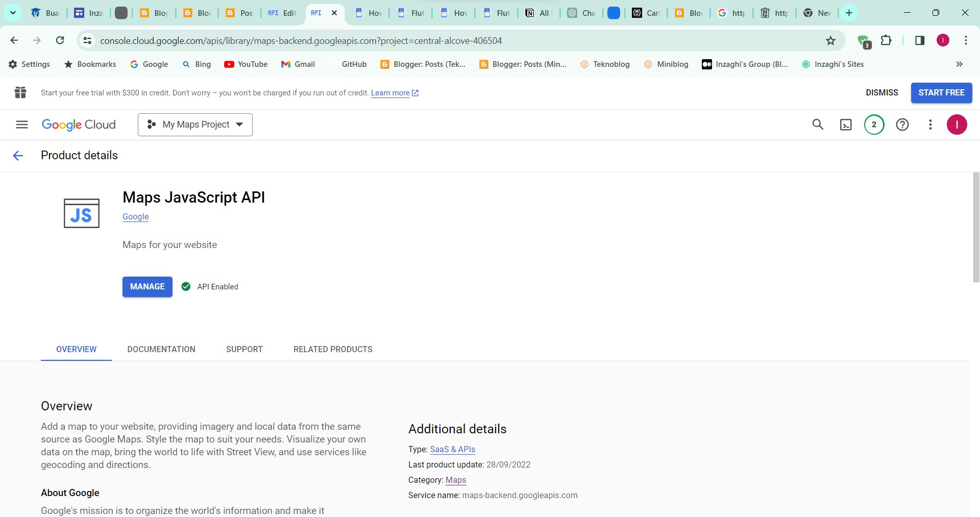Open the tab search dropdown
The image size is (980, 517).
point(13,13)
